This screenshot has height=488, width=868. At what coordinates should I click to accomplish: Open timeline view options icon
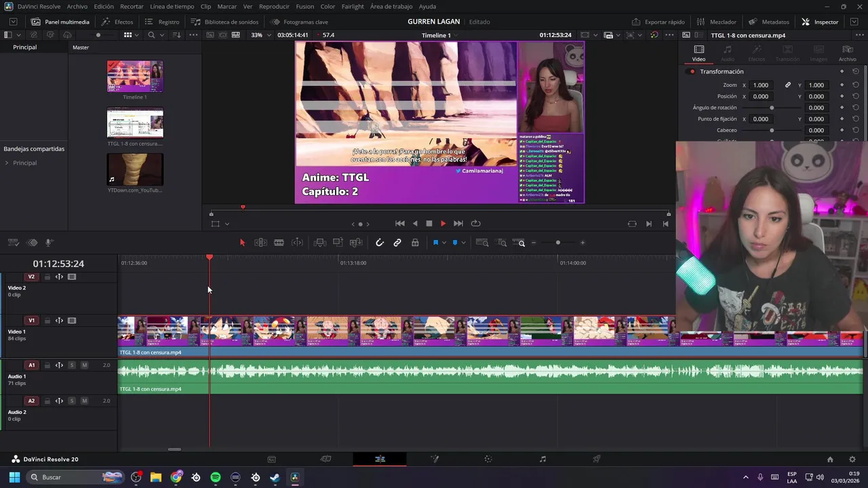pyautogui.click(x=13, y=243)
